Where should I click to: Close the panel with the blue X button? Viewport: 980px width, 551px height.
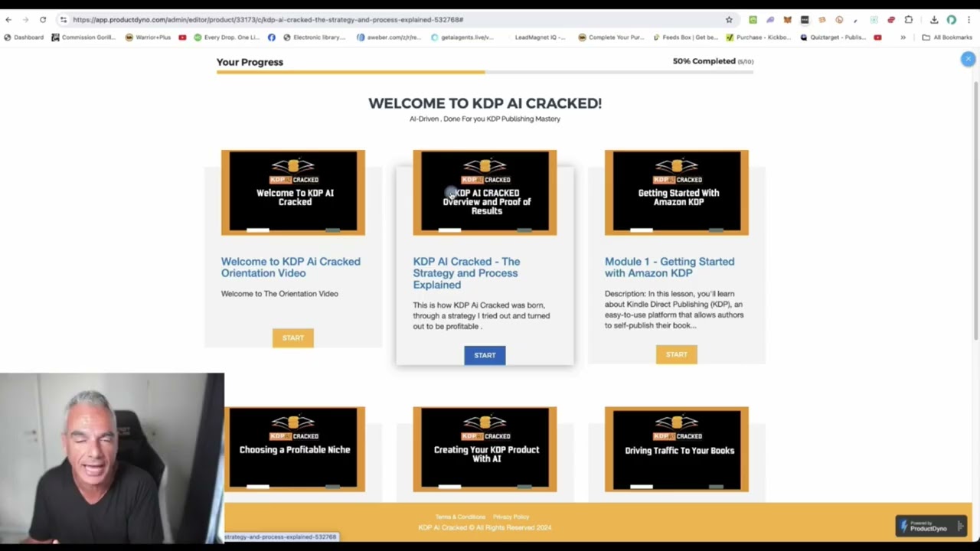tap(968, 59)
